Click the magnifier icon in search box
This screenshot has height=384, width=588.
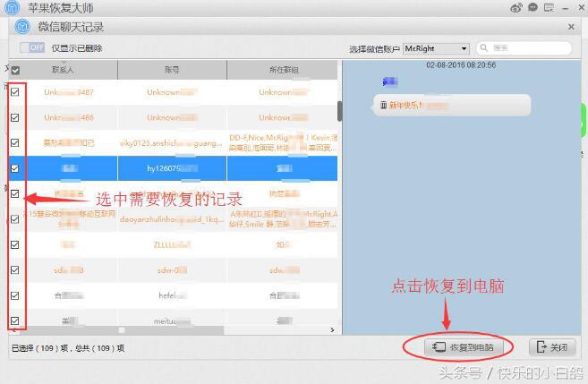pos(484,47)
